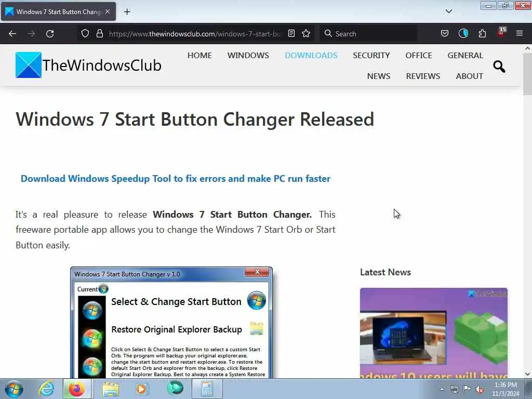Open the tracking protection shield icon
The width and height of the screenshot is (532, 399).
[85, 34]
